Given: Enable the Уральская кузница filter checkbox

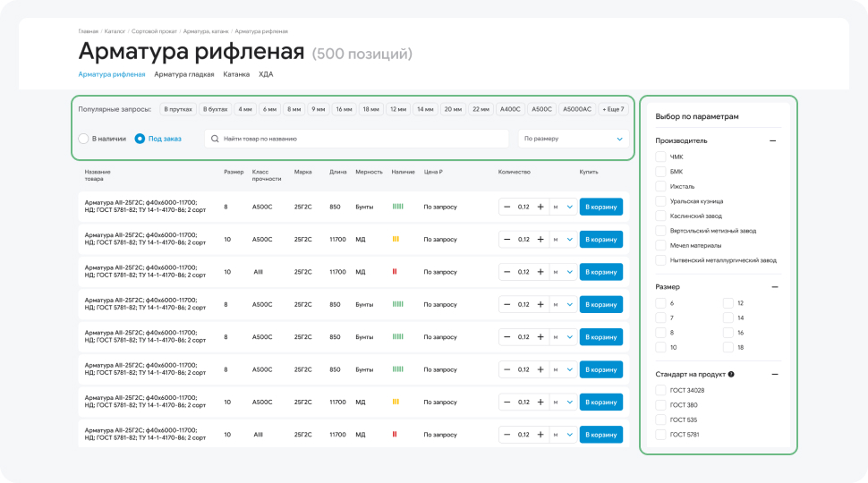Looking at the screenshot, I should (x=660, y=201).
